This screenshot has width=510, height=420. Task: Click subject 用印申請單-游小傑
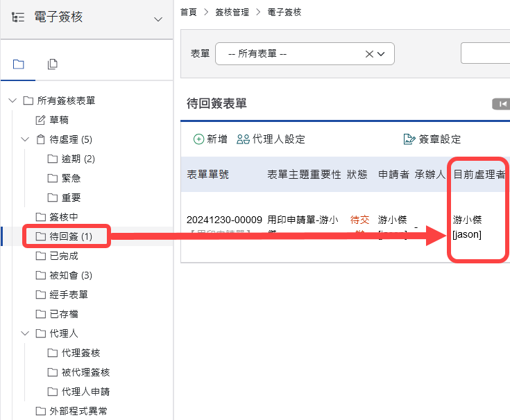303,220
